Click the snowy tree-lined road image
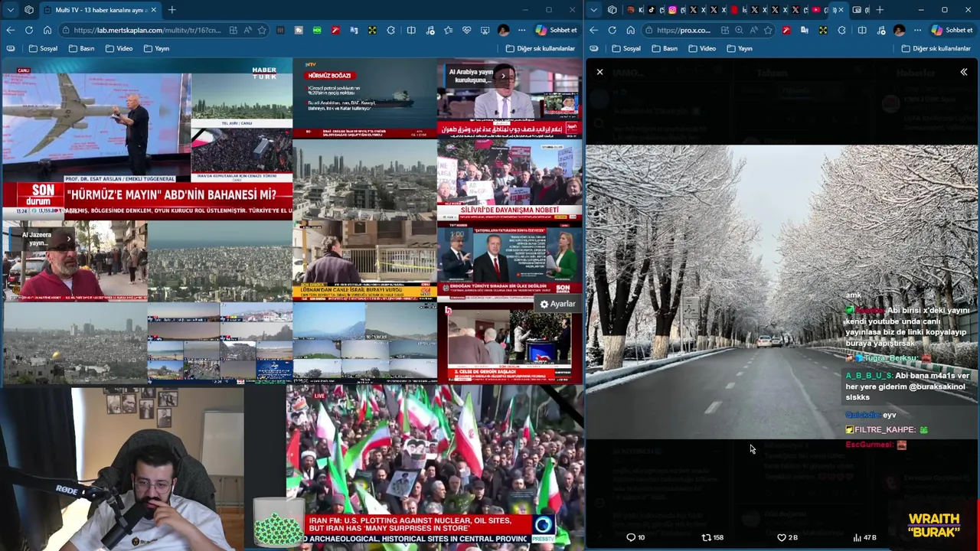This screenshot has width=980, height=551. coord(781,291)
